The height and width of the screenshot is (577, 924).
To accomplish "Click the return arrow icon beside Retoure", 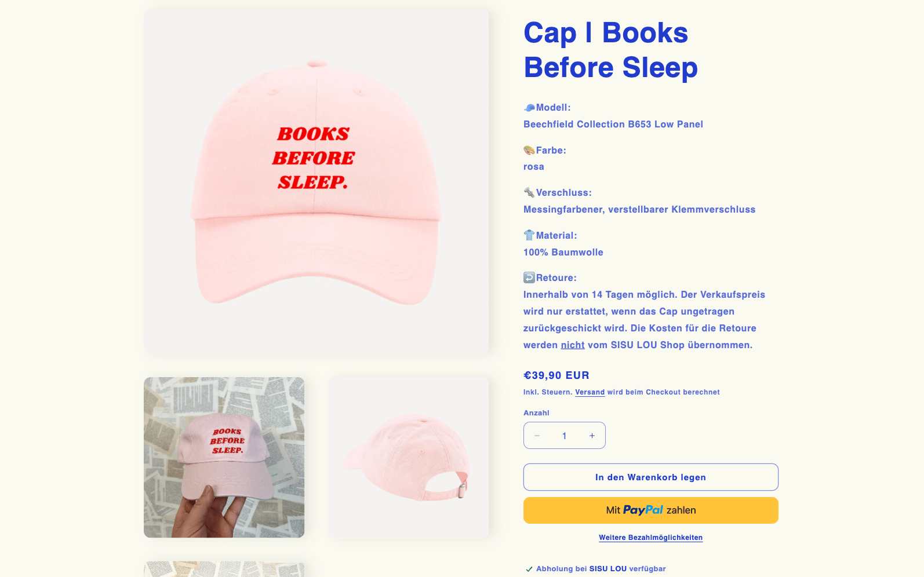I will (x=529, y=278).
